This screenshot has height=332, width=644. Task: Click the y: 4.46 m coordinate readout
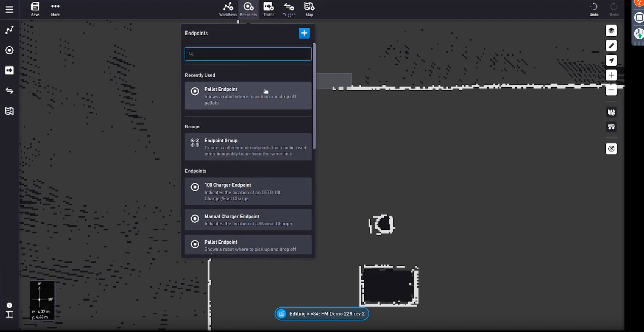[40, 317]
